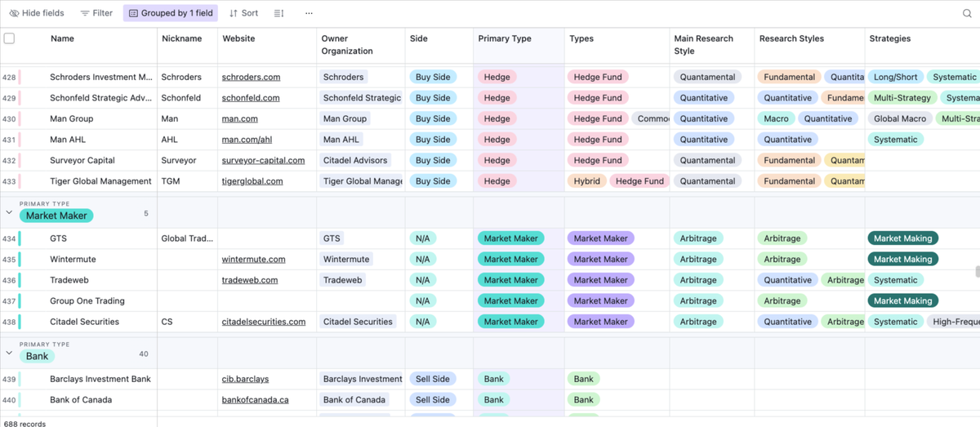The width and height of the screenshot is (980, 427).
Task: Collapse the Market Maker group
Action: pyautogui.click(x=9, y=212)
